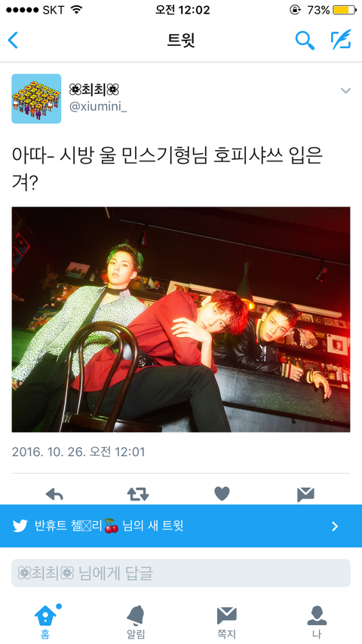Tap arrow on new tweet banner
This screenshot has width=362, height=644.
pos(335,526)
